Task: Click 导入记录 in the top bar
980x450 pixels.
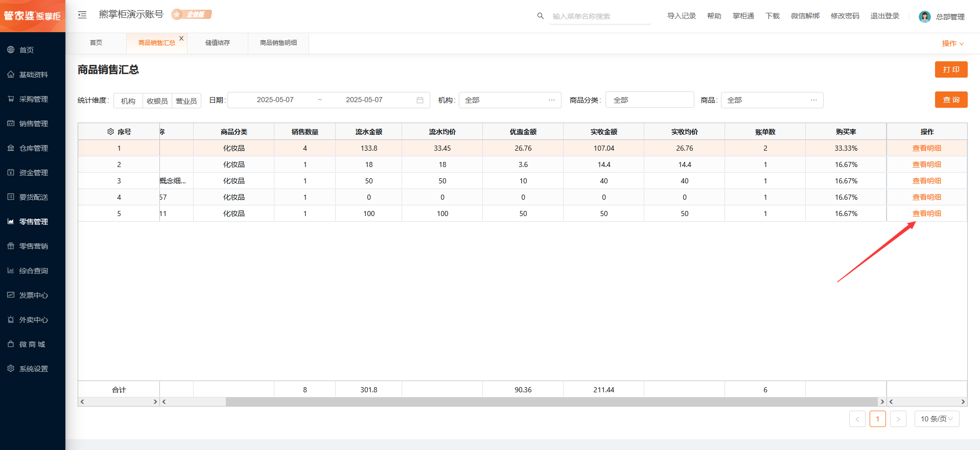Action: [x=682, y=16]
